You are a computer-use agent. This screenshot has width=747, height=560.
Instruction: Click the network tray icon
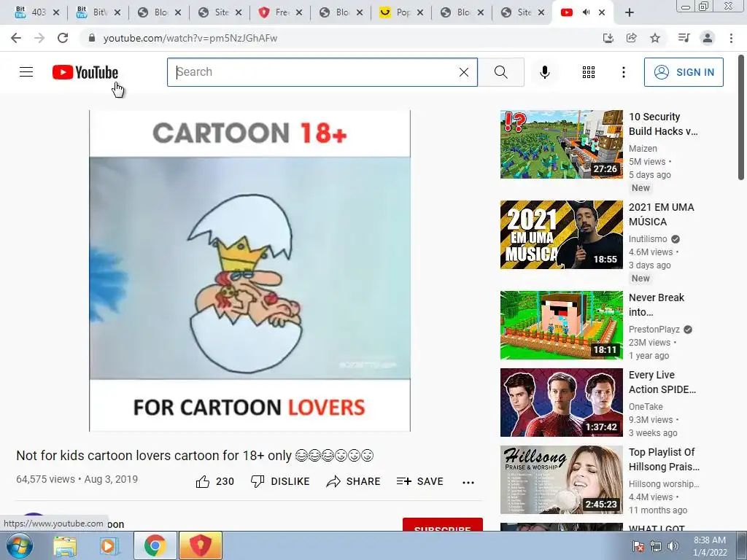click(x=656, y=546)
